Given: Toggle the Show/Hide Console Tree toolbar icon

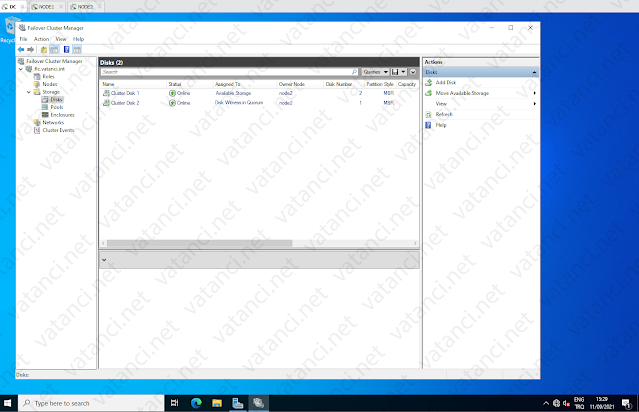Looking at the screenshot, I should 54,50.
